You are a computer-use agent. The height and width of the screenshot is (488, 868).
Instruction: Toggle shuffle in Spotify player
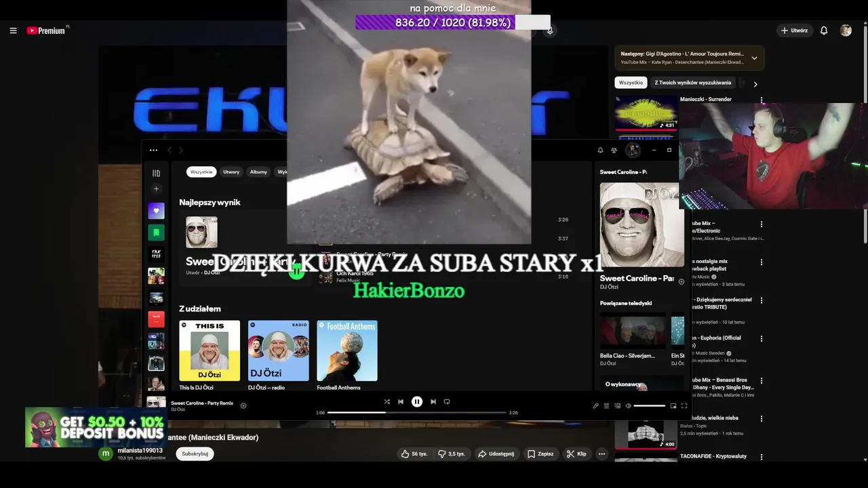387,402
